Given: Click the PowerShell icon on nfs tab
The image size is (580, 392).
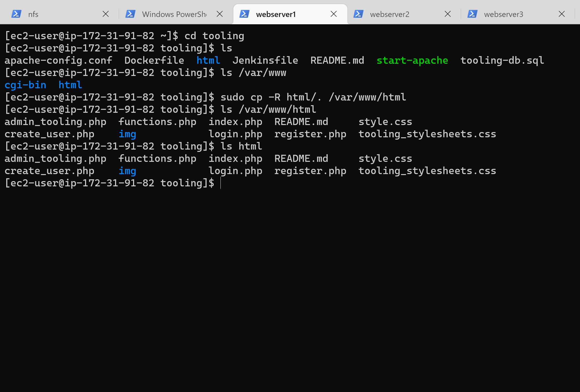Looking at the screenshot, I should tap(16, 14).
